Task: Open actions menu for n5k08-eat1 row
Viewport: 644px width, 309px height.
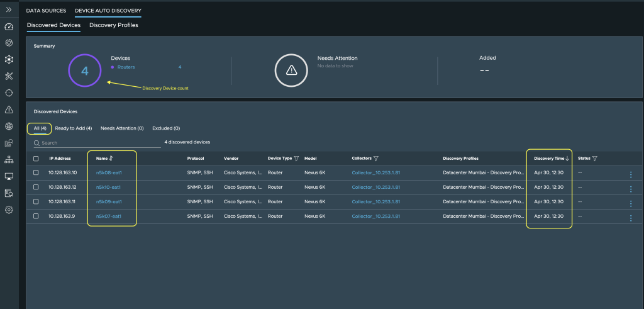Action: [630, 174]
